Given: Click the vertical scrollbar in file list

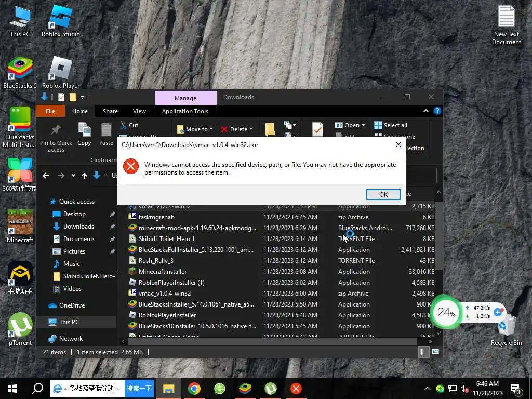Looking at the screenshot, I should 438,236.
